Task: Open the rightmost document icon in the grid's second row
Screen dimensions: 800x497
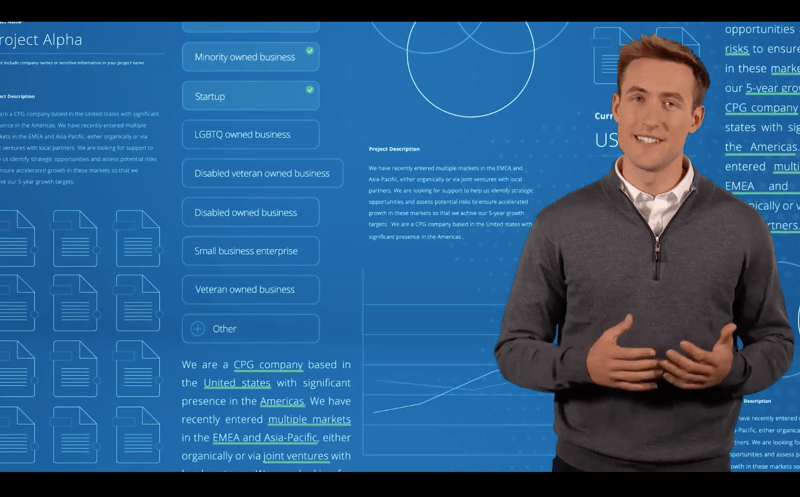Action: click(x=138, y=303)
